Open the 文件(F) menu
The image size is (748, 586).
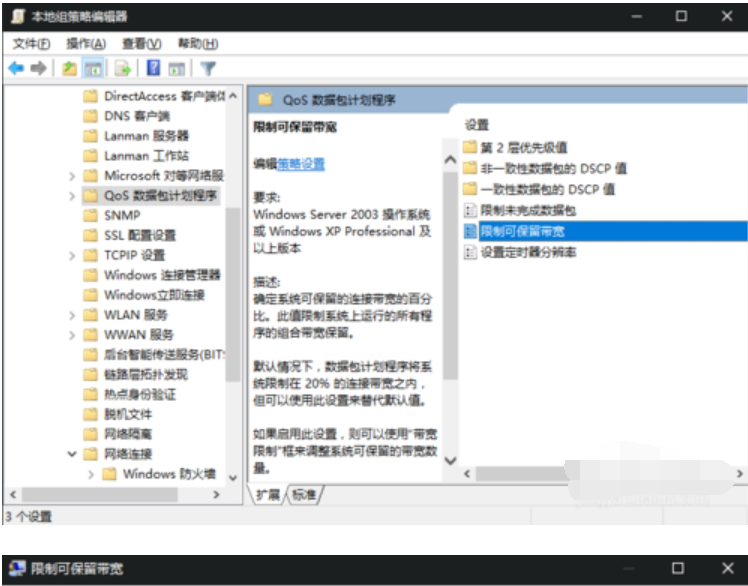coord(31,44)
